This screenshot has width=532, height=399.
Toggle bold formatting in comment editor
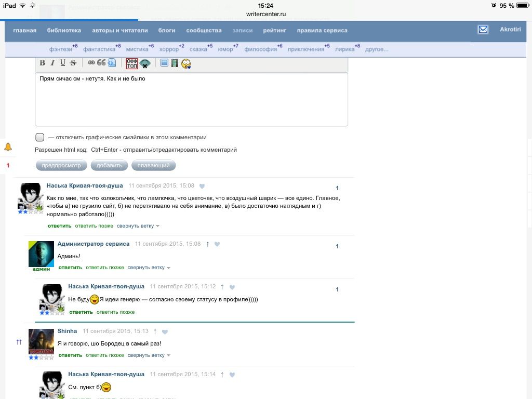43,63
